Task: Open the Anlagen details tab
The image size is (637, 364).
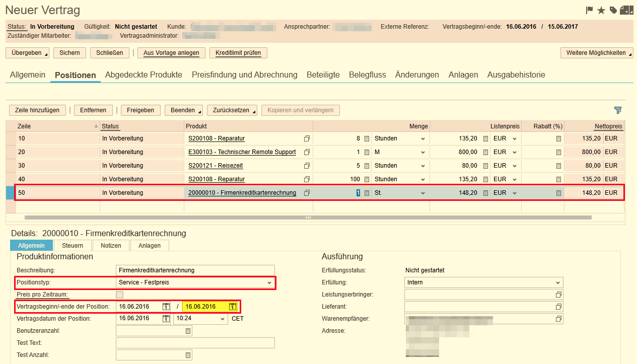Action: 150,246
